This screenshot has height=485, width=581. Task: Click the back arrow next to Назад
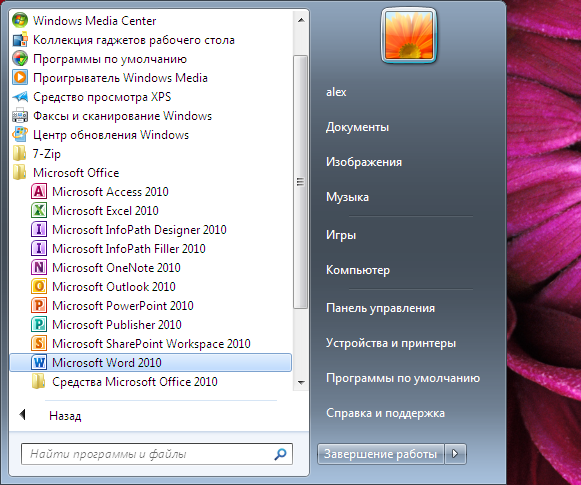(23, 415)
